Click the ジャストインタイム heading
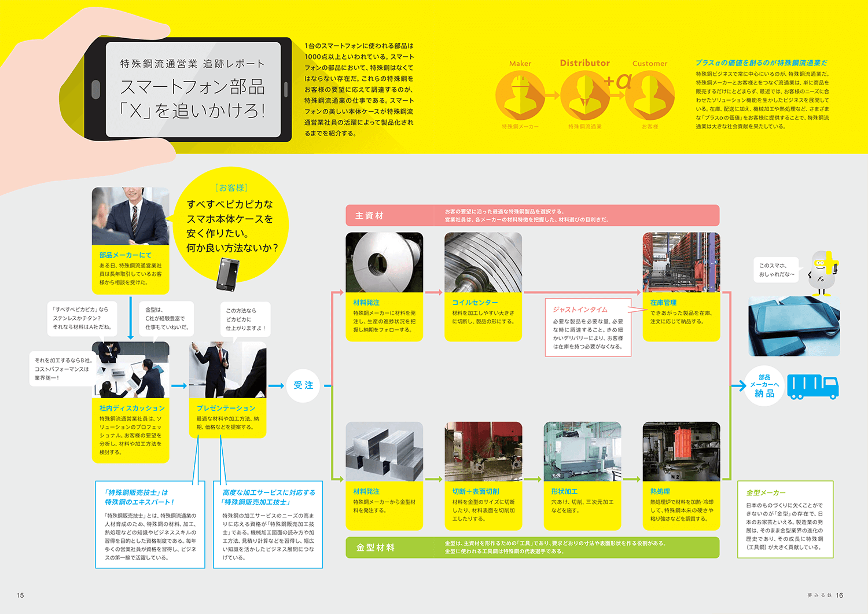 coord(580,310)
